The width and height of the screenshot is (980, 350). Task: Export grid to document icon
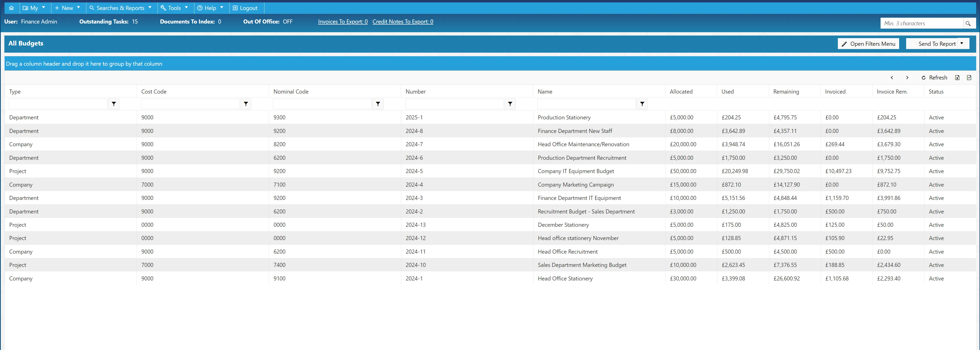pyautogui.click(x=969, y=78)
